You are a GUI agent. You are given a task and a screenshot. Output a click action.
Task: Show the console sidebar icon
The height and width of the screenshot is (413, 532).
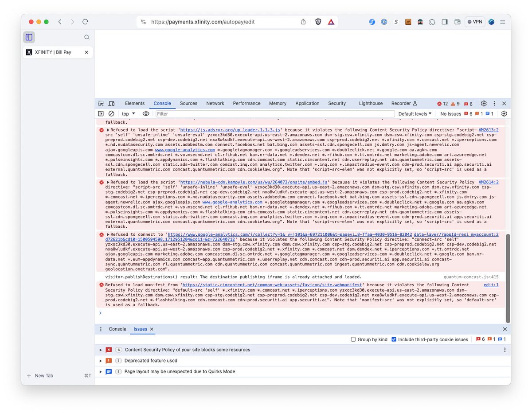[101, 114]
